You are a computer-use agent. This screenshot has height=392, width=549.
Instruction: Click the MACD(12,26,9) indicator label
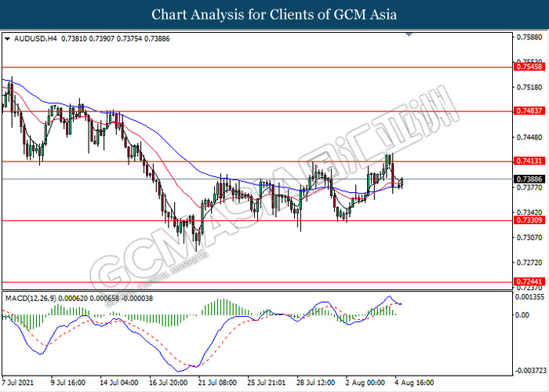click(31, 299)
